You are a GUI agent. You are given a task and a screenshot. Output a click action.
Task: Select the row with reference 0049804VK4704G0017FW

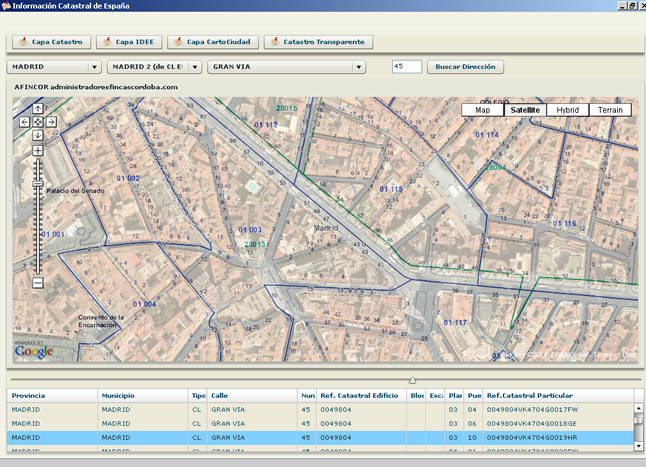(320, 410)
